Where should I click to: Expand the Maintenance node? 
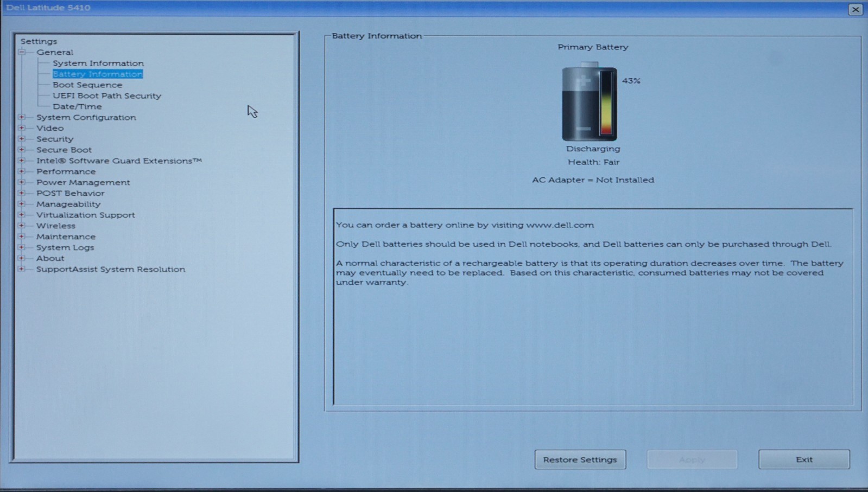coord(22,237)
